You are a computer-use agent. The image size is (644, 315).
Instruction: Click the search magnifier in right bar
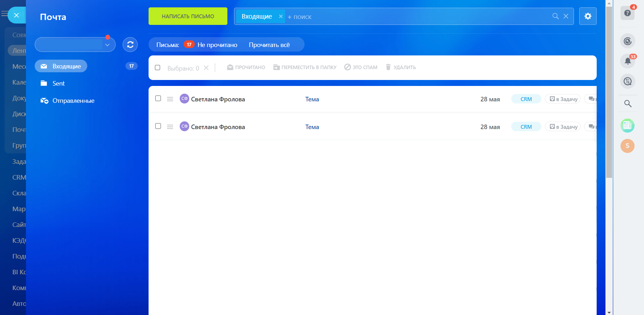pos(628,103)
